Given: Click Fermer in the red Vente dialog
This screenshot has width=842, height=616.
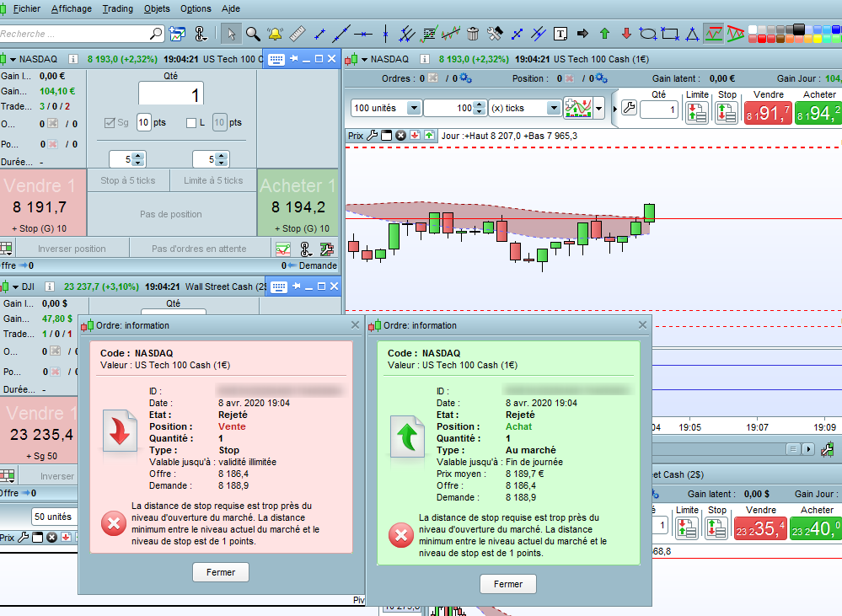Looking at the screenshot, I should click(220, 572).
